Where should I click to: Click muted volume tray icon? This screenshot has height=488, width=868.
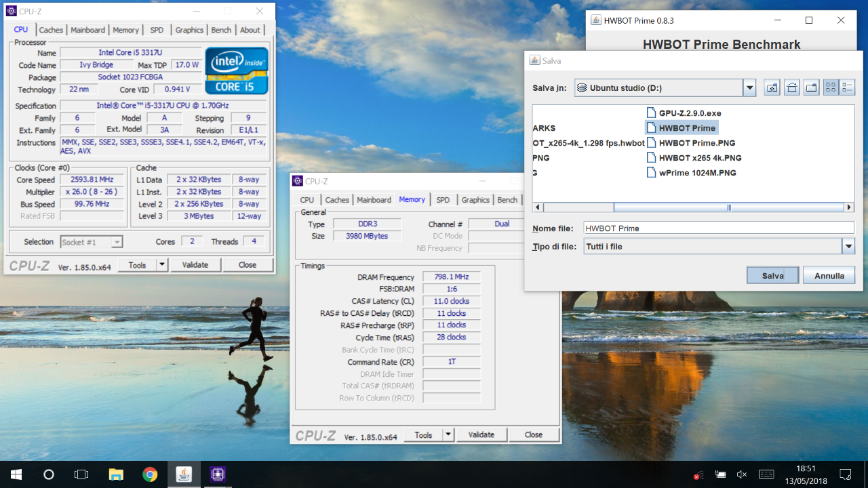point(742,474)
